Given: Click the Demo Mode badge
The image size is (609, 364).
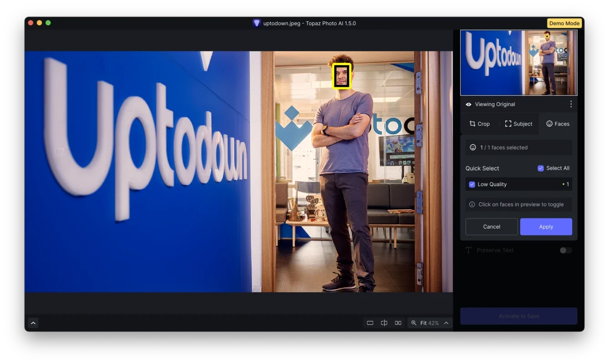Looking at the screenshot, I should [x=564, y=23].
